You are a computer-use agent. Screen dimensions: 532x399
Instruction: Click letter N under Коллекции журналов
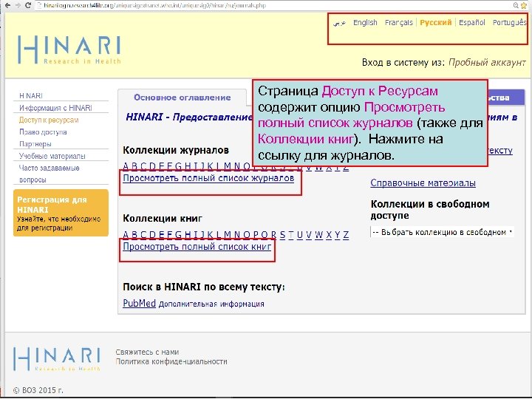[237, 166]
